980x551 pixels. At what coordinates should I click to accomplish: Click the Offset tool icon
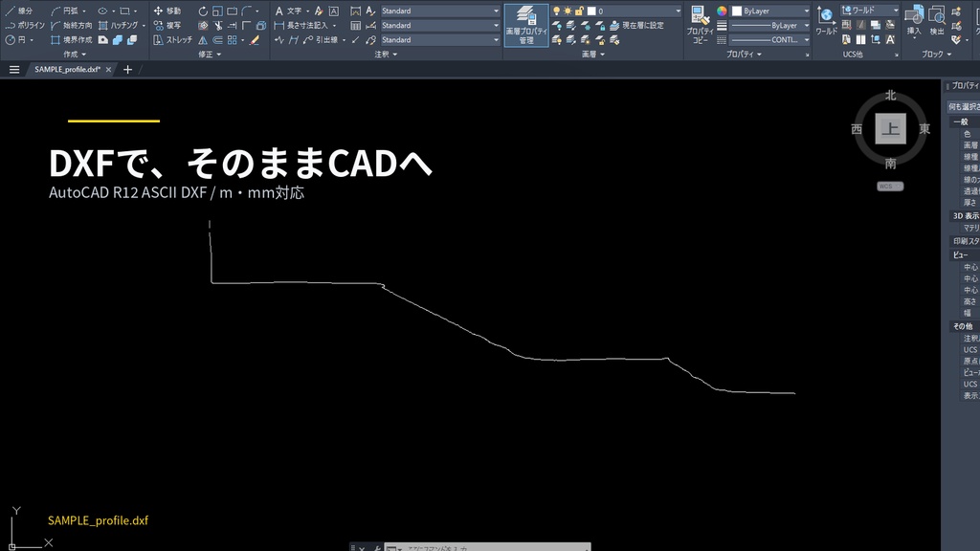click(x=217, y=39)
